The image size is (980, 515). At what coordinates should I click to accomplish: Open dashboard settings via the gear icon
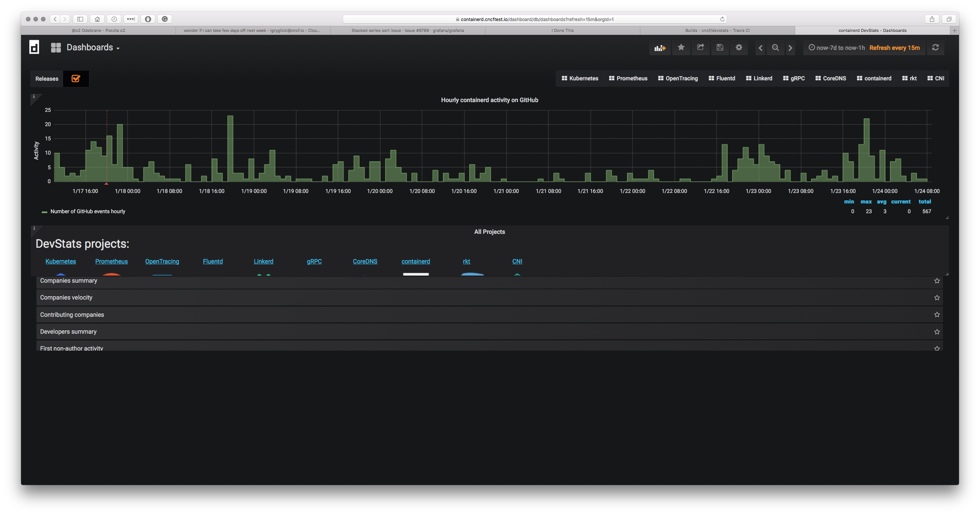coord(739,48)
